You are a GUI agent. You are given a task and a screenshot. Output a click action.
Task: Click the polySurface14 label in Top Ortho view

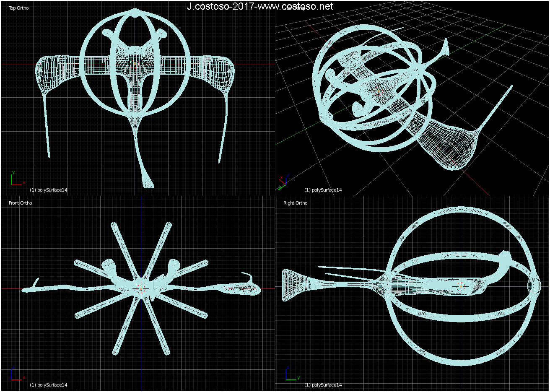(x=48, y=190)
